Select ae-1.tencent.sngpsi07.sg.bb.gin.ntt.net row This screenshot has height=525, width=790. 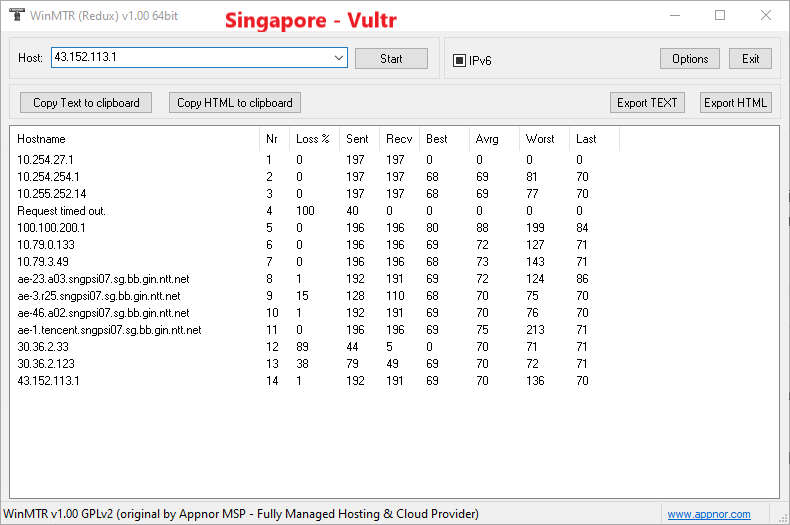(315, 330)
